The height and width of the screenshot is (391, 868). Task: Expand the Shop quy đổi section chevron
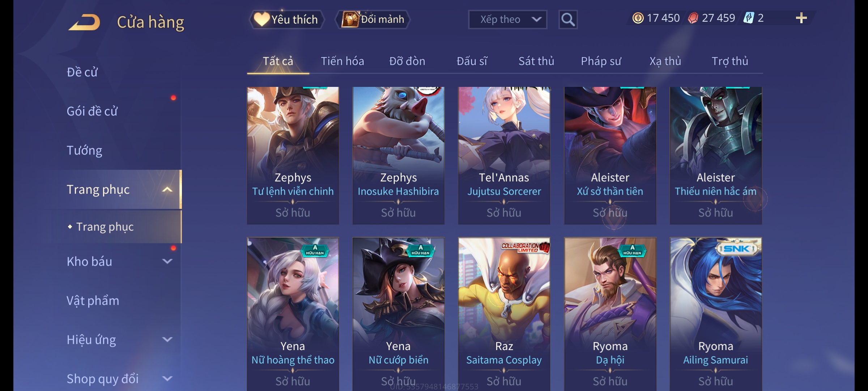167,378
